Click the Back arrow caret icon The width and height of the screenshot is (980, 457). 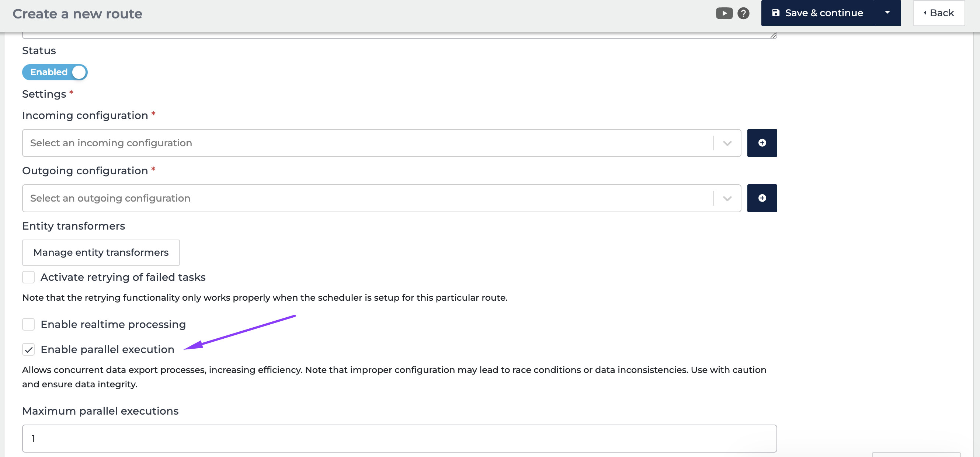click(x=925, y=13)
